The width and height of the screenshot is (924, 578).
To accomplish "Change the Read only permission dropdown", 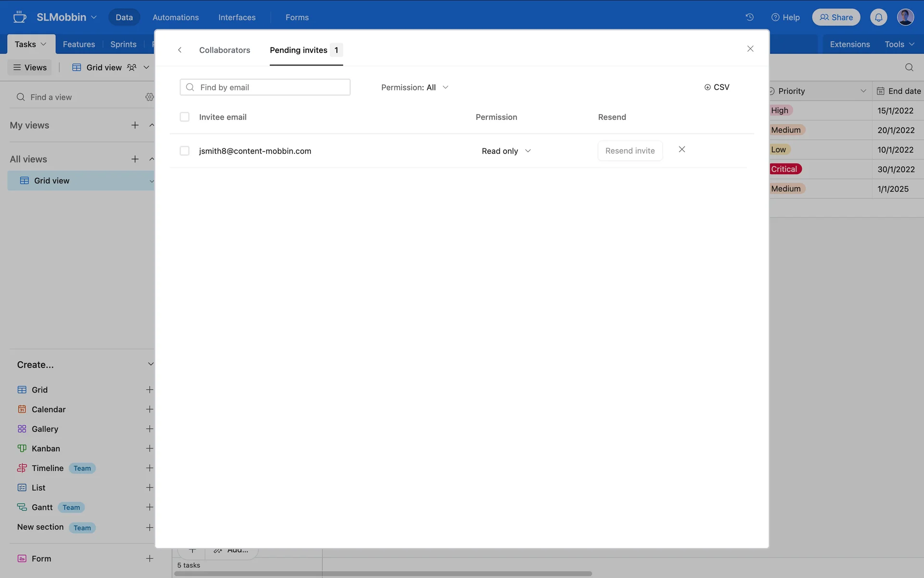I will [506, 151].
